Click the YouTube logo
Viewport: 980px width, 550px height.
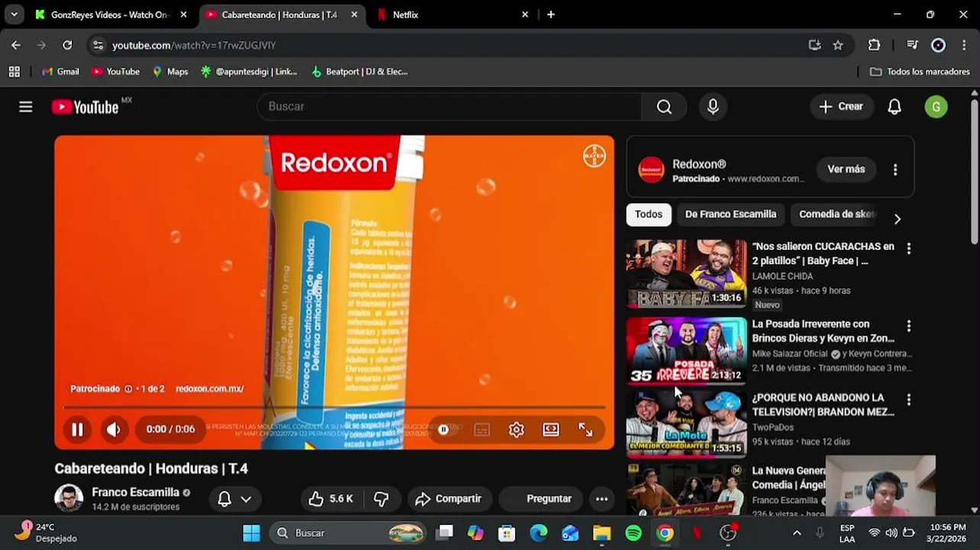coord(85,107)
